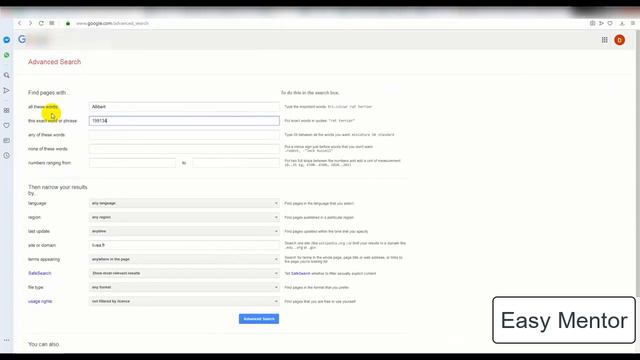Open Speed Dial grid icon in sidebar

point(7,110)
